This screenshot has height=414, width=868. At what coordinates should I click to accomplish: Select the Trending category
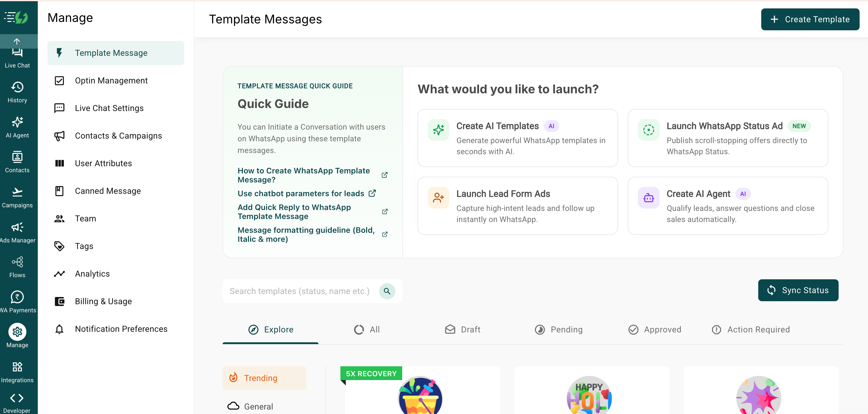coord(264,378)
